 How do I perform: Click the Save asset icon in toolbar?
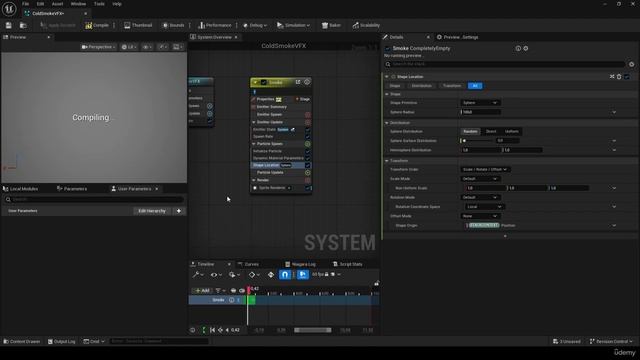pos(9,25)
